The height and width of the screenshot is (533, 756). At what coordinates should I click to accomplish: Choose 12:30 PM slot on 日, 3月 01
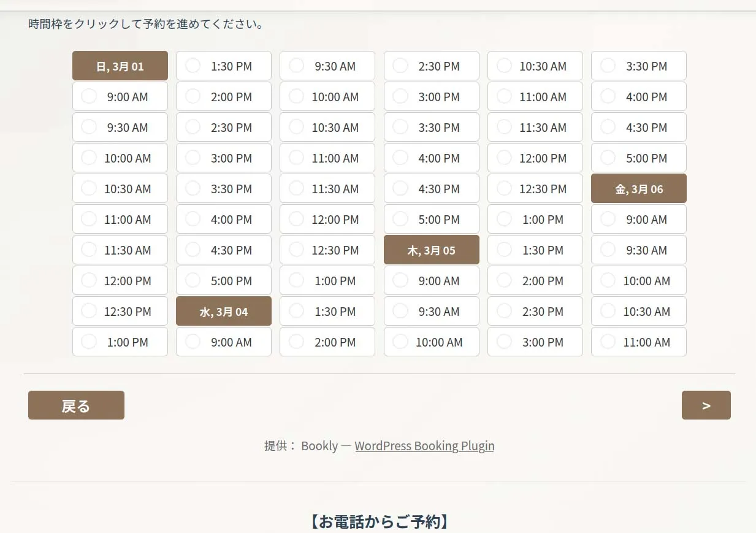[x=120, y=312]
